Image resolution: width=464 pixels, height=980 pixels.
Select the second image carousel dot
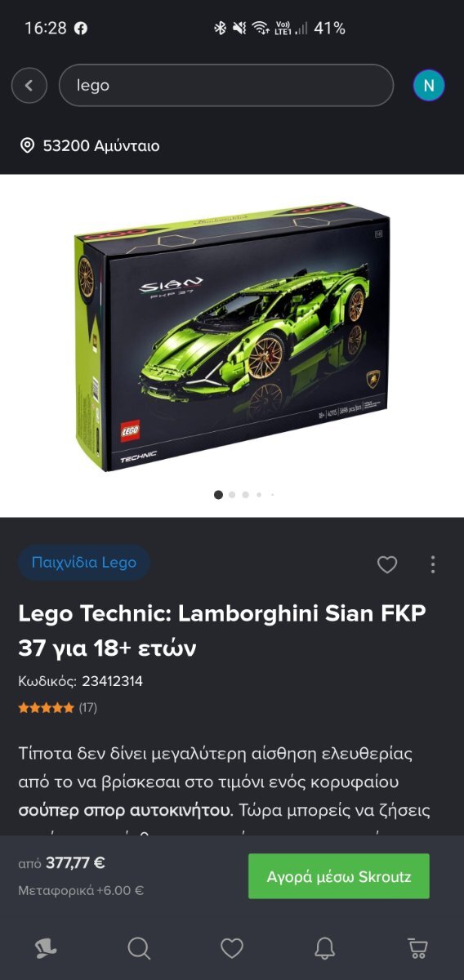click(x=232, y=494)
